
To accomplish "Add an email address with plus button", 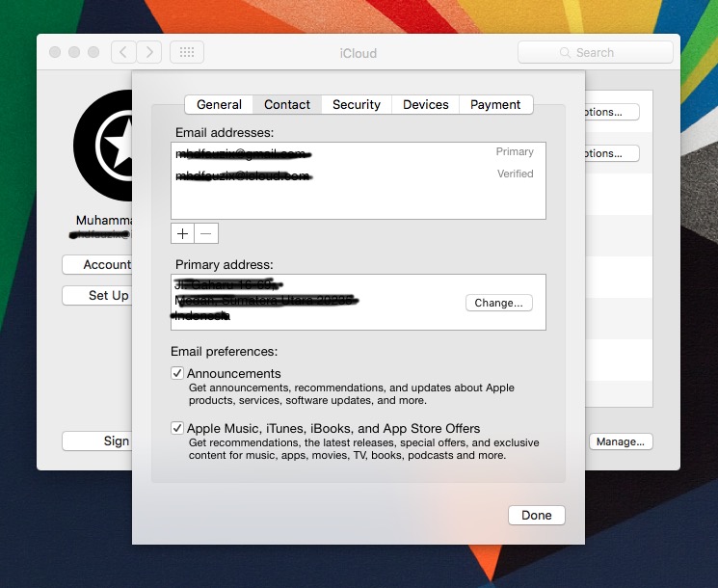I will click(x=182, y=233).
